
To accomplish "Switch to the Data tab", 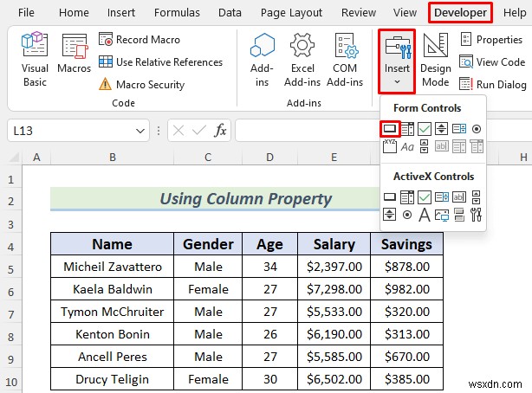I will point(230,12).
